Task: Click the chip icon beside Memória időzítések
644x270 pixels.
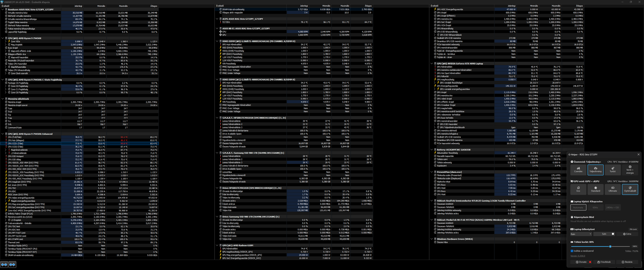Action: pos(6,99)
